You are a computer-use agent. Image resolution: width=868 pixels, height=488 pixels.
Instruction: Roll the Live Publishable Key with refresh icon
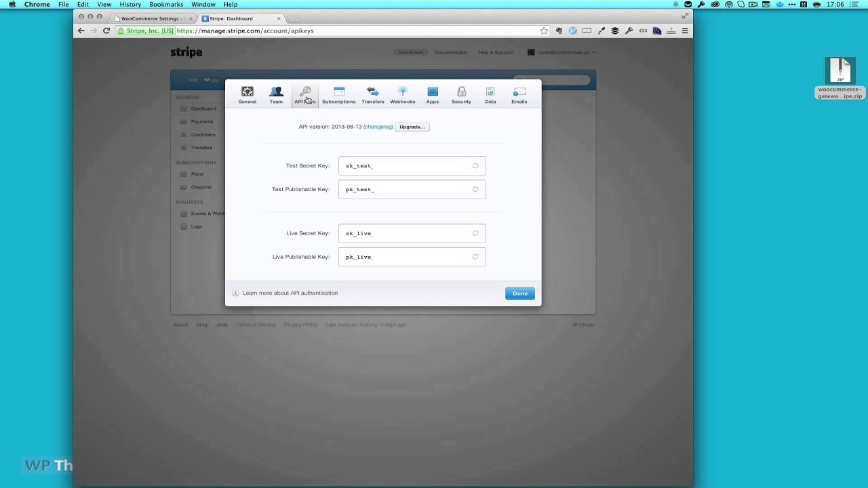click(475, 257)
